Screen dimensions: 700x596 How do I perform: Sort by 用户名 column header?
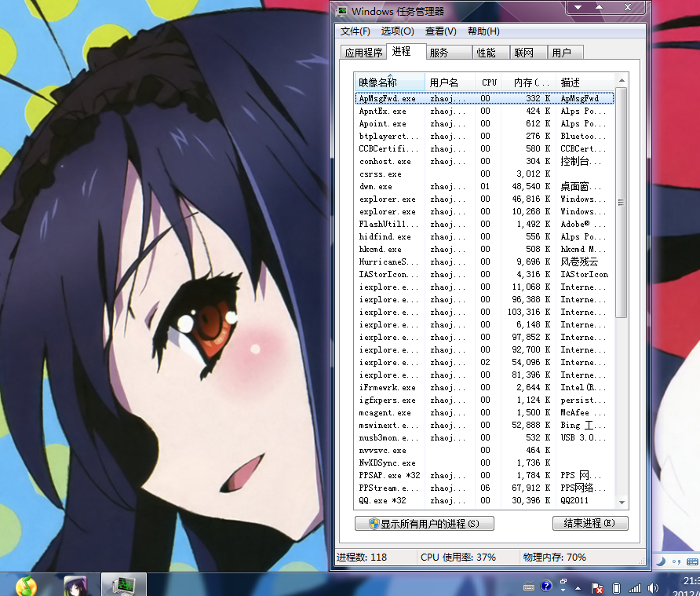click(x=450, y=82)
